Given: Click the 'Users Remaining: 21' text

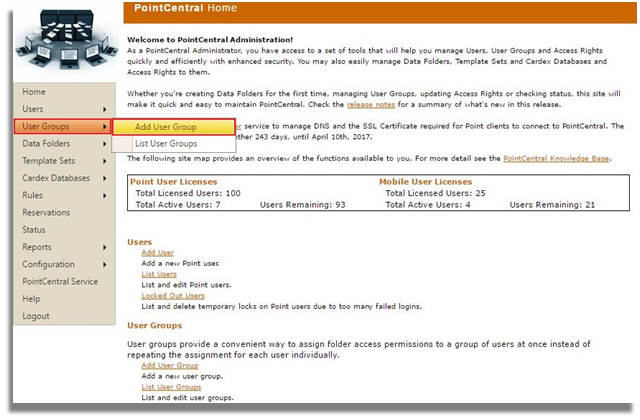Looking at the screenshot, I should [x=552, y=204].
